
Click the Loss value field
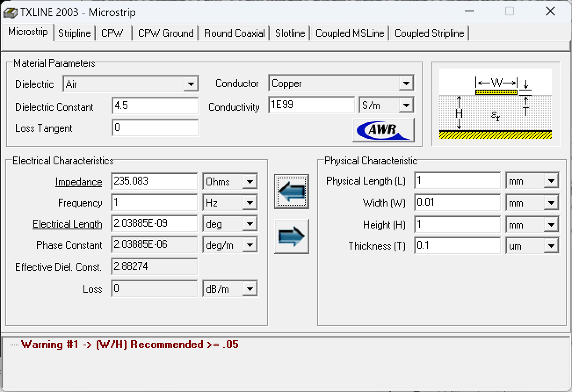pyautogui.click(x=154, y=289)
